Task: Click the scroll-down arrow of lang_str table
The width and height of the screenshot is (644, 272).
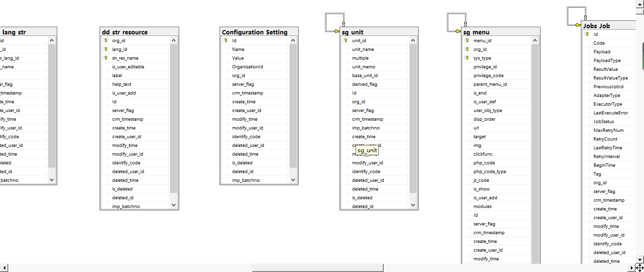Action: pos(52,180)
